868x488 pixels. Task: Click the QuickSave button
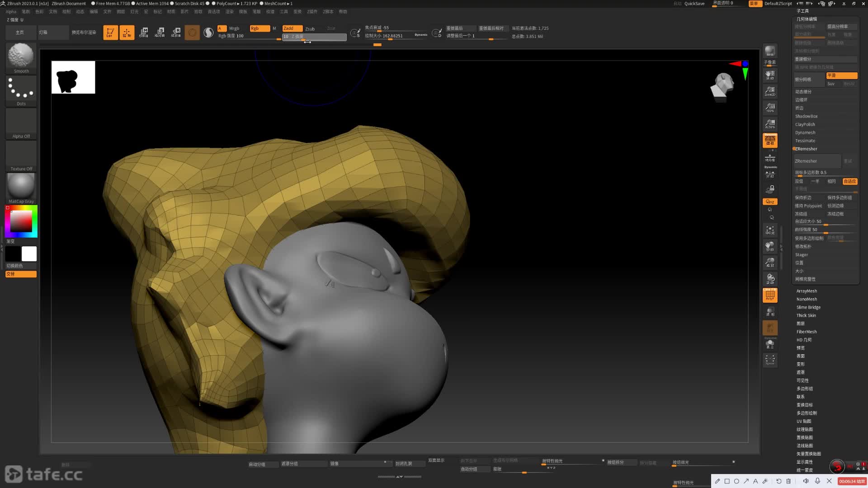tap(694, 4)
